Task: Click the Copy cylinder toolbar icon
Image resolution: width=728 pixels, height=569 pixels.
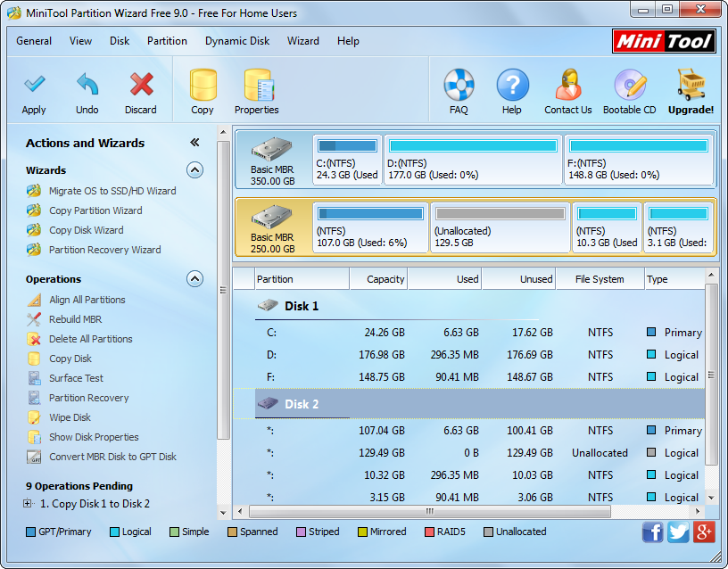Action: tap(203, 85)
